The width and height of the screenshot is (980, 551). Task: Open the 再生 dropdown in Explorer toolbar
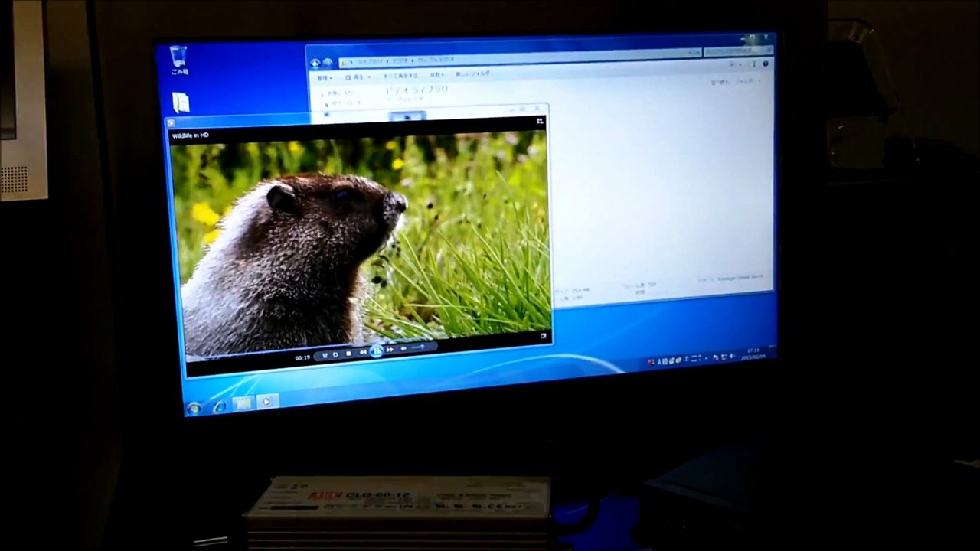click(357, 77)
